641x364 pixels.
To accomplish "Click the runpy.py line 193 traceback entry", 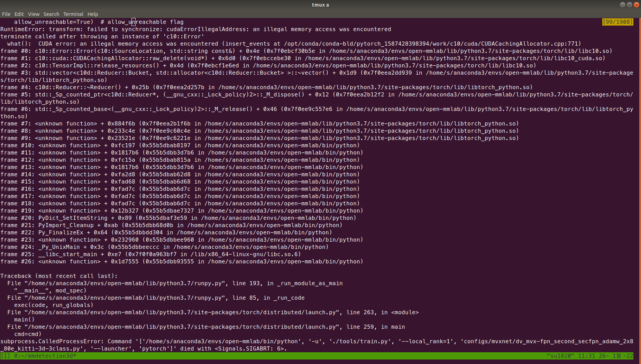I will (175, 283).
